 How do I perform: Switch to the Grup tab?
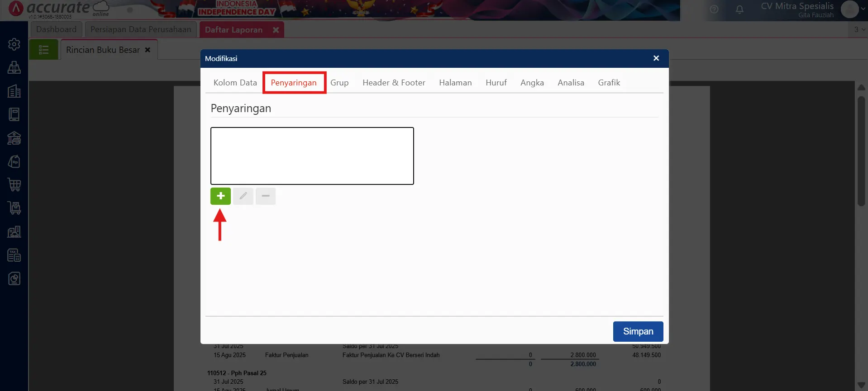pos(339,83)
